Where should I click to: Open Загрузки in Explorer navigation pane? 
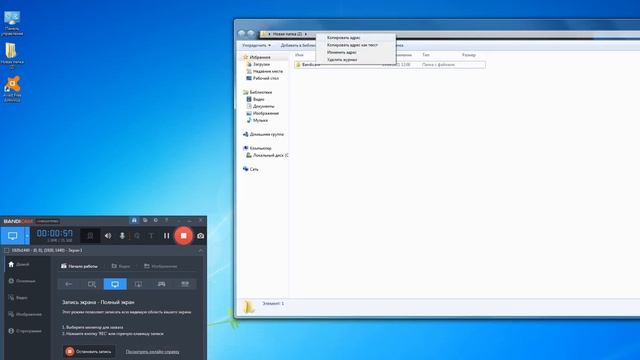[x=258, y=64]
